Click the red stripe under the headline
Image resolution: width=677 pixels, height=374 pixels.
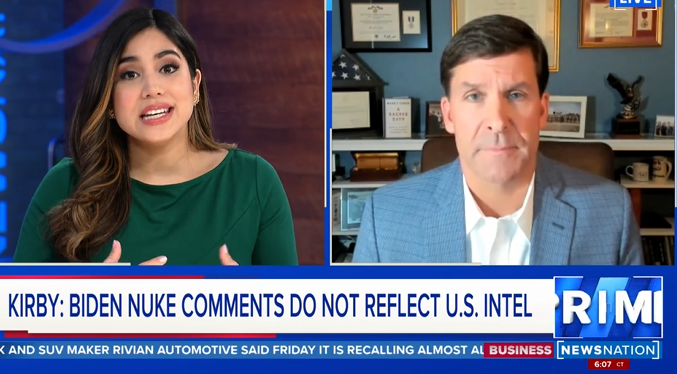pyautogui.click(x=140, y=335)
